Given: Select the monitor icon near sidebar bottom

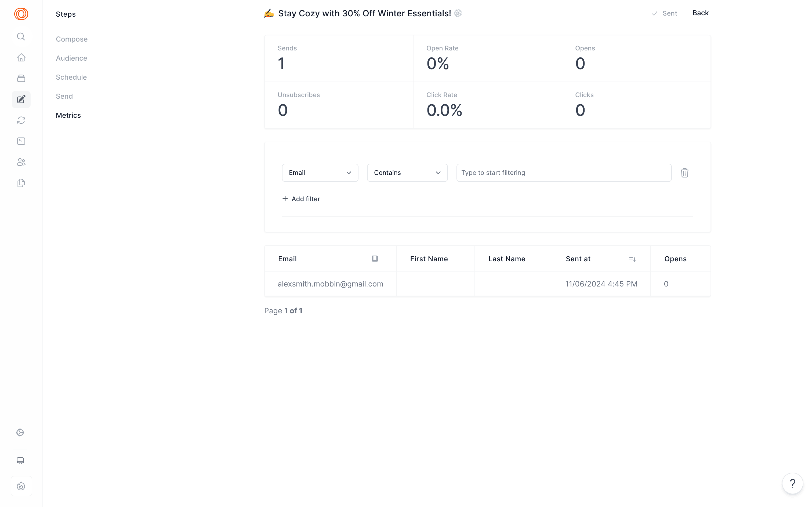Looking at the screenshot, I should tap(20, 460).
